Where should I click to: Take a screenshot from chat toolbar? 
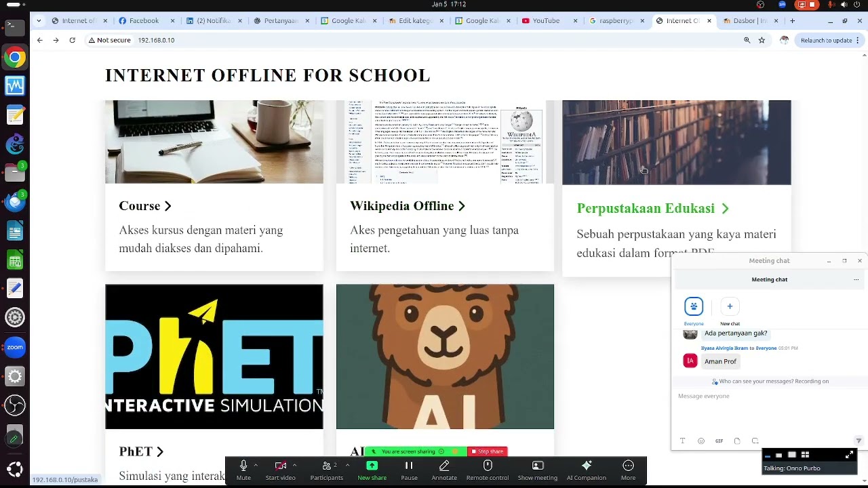755,441
